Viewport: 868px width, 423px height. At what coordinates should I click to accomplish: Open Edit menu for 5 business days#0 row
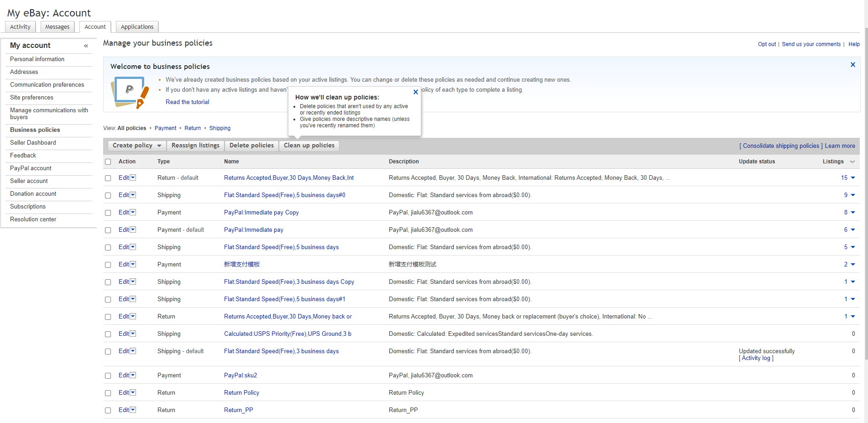tap(133, 195)
